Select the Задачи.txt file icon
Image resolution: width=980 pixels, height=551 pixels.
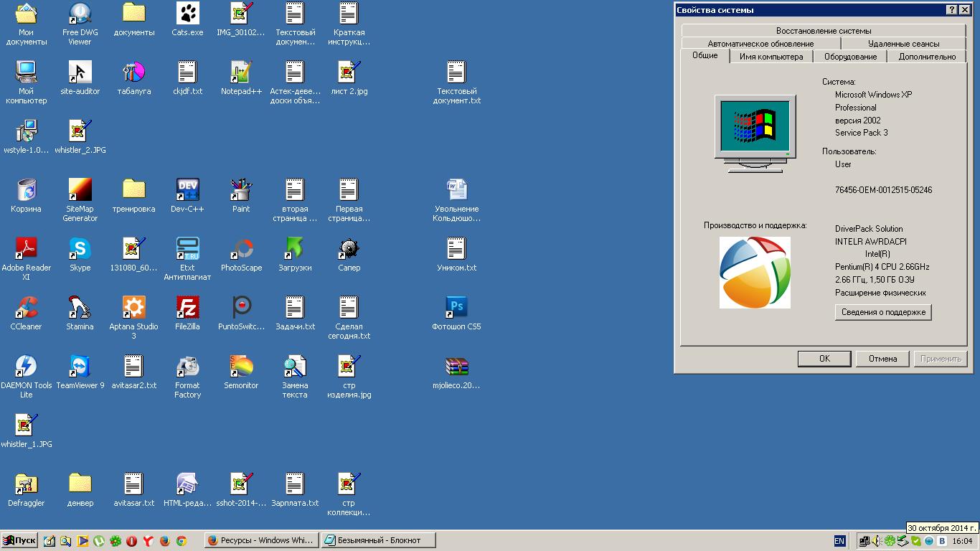pyautogui.click(x=295, y=314)
